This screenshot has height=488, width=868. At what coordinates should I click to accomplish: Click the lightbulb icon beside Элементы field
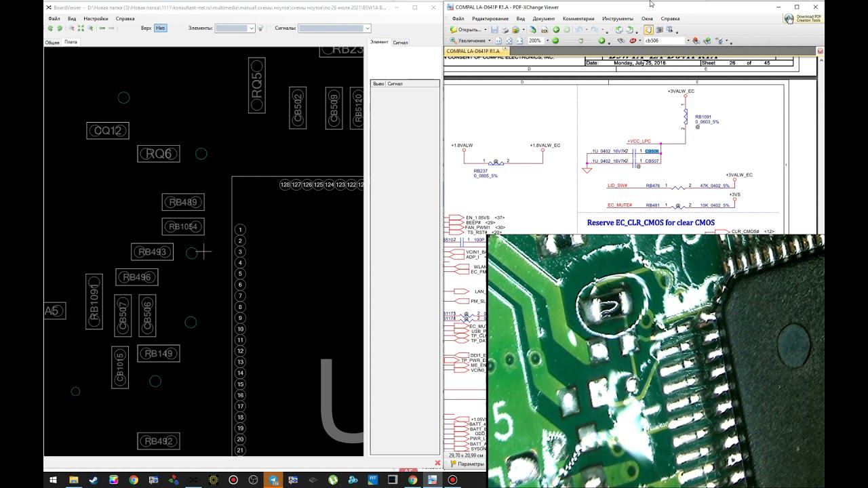260,28
